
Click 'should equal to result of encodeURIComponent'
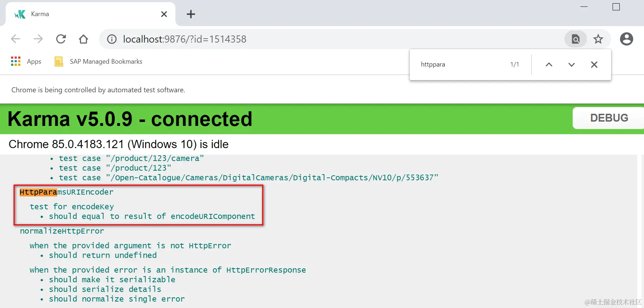(x=152, y=216)
